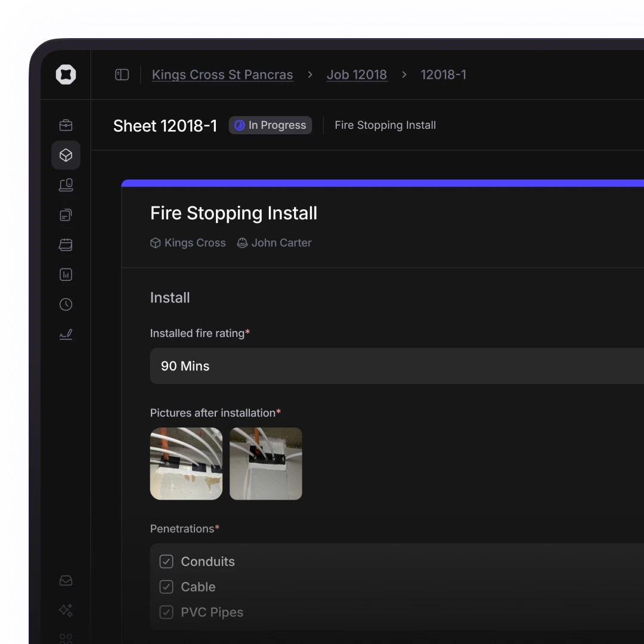Click the clock history icon in sidebar
Image resolution: width=644 pixels, height=644 pixels.
66,304
